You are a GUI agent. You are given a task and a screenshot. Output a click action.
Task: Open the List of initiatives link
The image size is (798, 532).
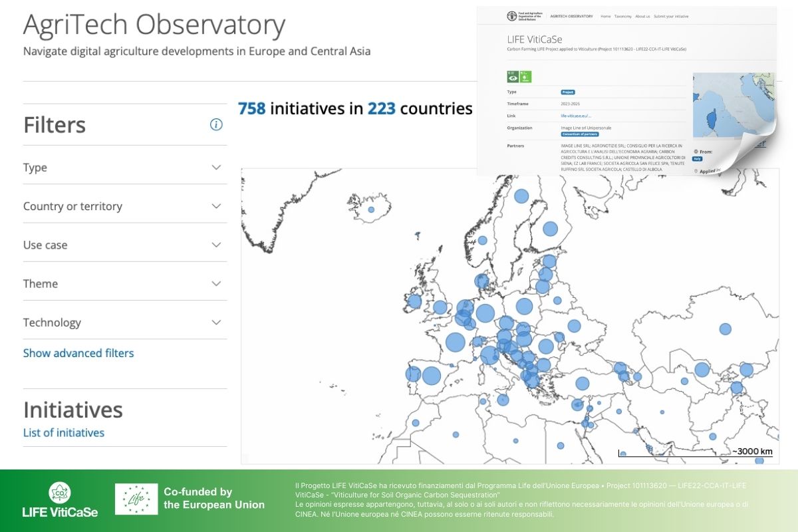64,433
